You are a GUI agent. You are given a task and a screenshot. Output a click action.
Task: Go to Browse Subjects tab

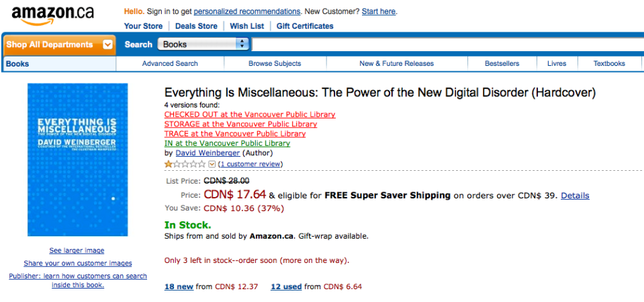[x=275, y=64]
